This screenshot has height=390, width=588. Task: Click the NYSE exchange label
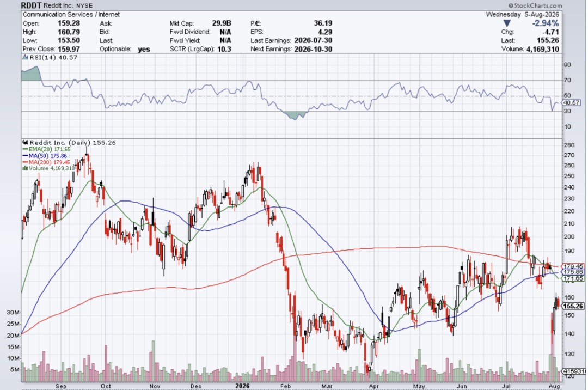(84, 5)
